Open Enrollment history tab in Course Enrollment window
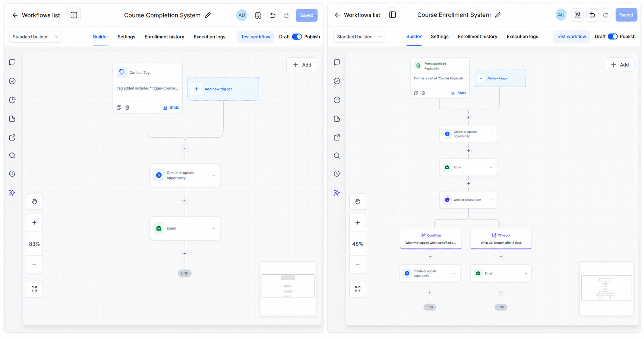The width and height of the screenshot is (644, 339). click(477, 37)
